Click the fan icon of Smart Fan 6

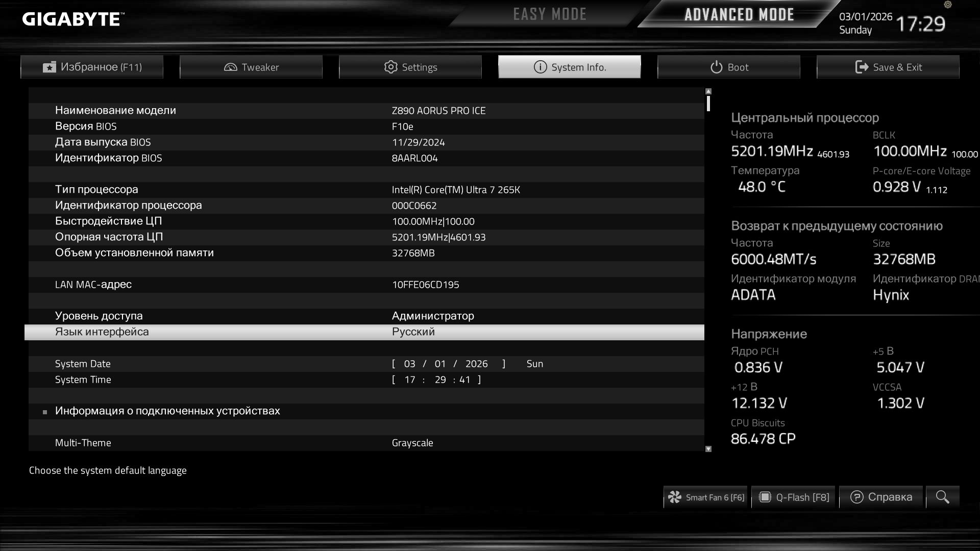tap(675, 497)
